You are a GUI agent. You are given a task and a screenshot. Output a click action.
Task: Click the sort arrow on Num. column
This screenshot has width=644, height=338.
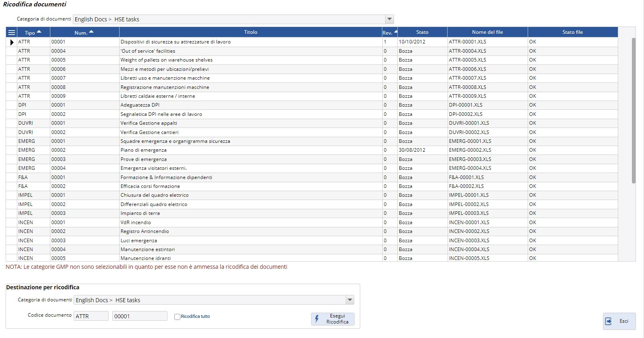pos(91,32)
